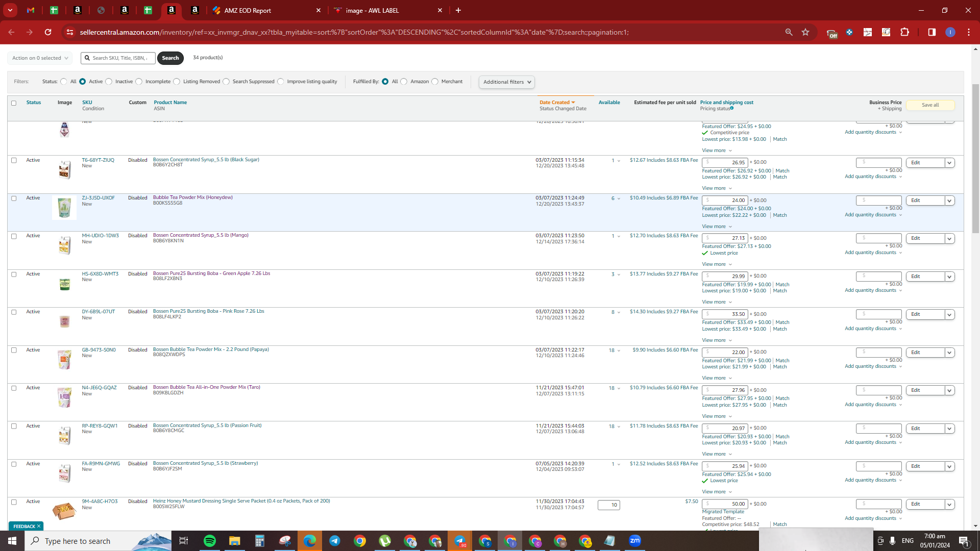This screenshot has height=551, width=980.
Task: Tick checkbox for SKU MH-UDIO-1DW3 row
Action: [14, 236]
